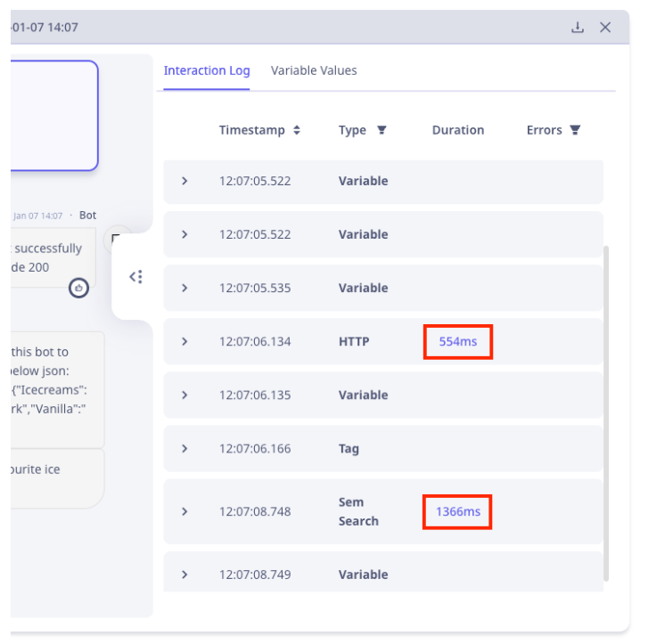Click the download icon in header
The image size is (648, 644).
pos(578,28)
